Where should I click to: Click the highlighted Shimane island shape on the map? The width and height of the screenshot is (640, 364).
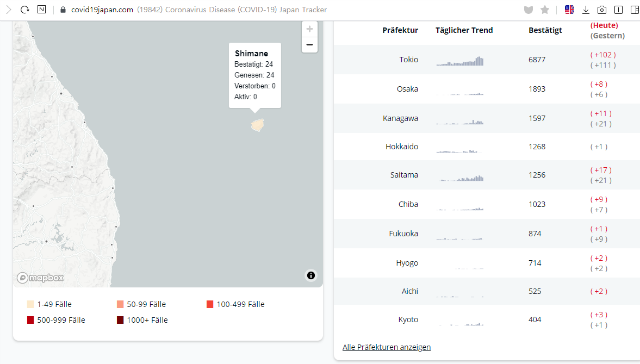coord(257,125)
